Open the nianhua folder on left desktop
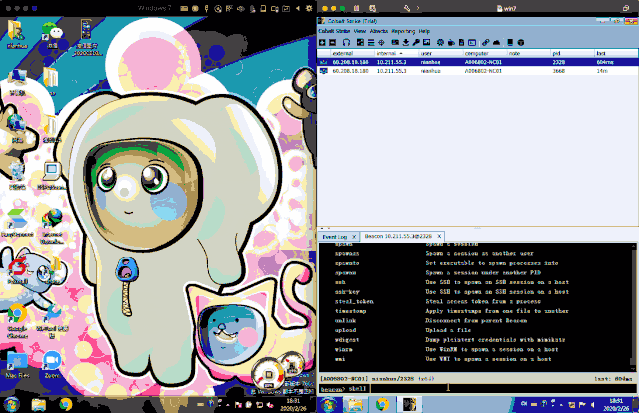The width and height of the screenshot is (639, 413). click(17, 35)
